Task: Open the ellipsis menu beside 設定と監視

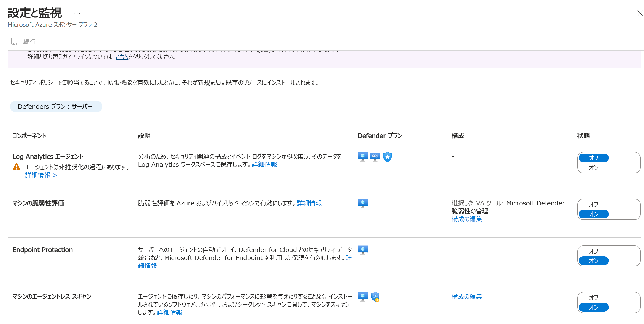Action: tap(77, 13)
